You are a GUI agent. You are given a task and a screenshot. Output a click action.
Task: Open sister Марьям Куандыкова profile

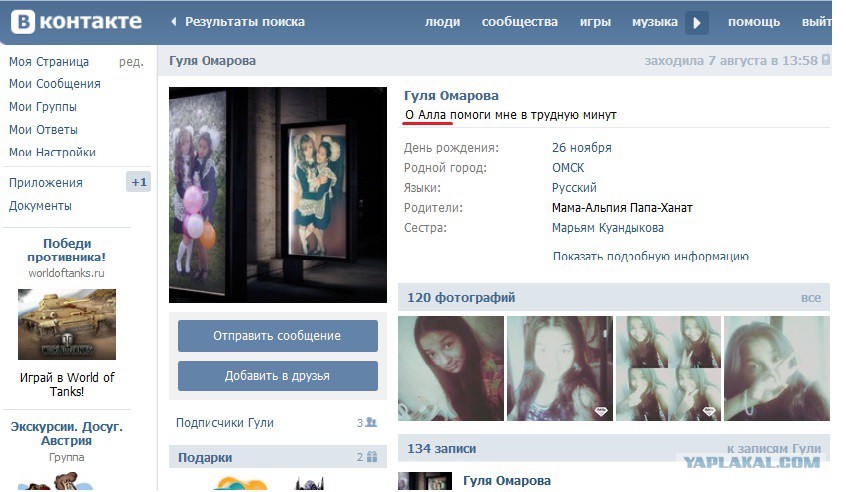[x=608, y=228]
